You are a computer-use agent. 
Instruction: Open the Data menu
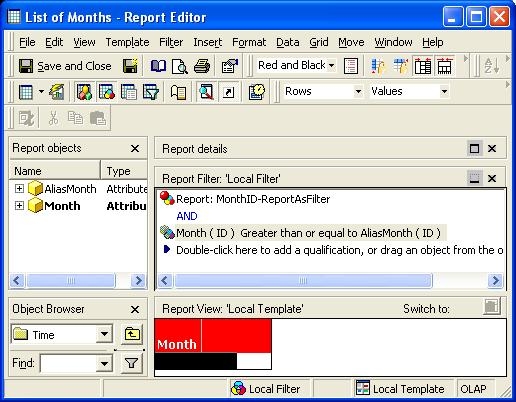coord(288,42)
